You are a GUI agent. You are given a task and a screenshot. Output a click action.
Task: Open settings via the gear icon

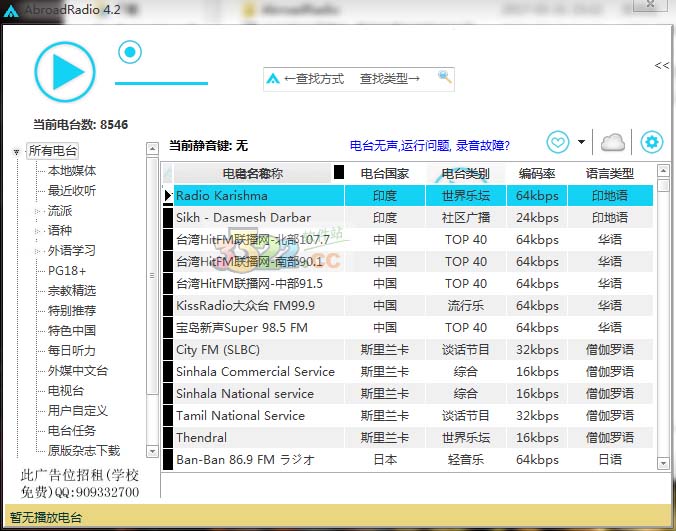coord(652,142)
